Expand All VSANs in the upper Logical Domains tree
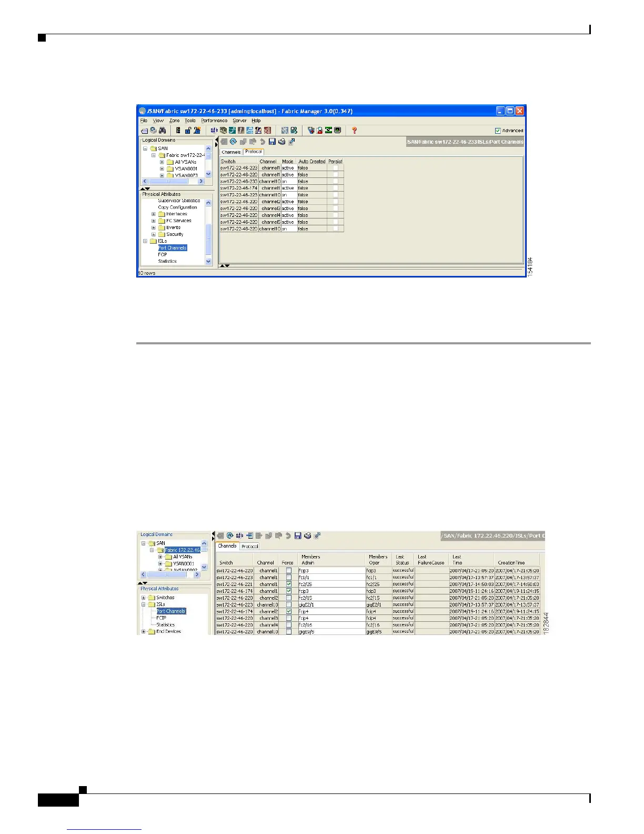 tap(162, 162)
